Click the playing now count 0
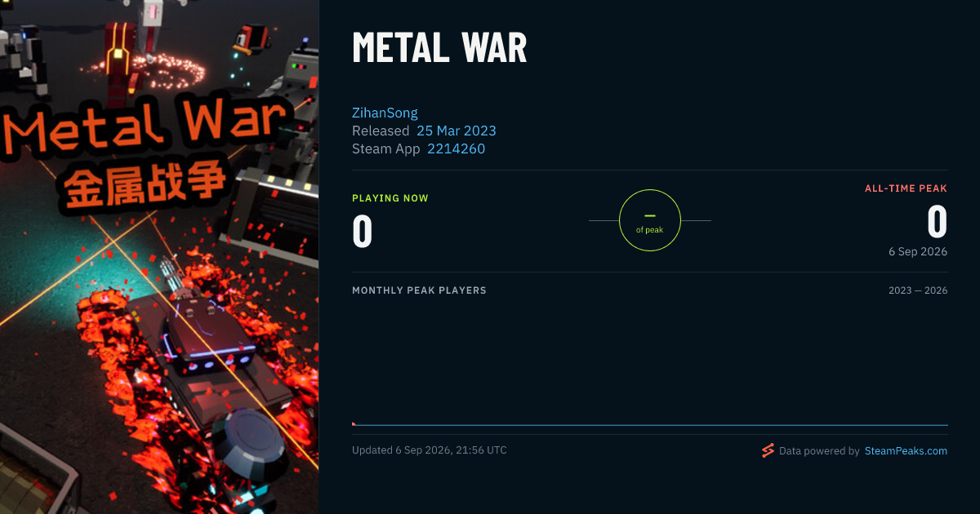 (363, 231)
